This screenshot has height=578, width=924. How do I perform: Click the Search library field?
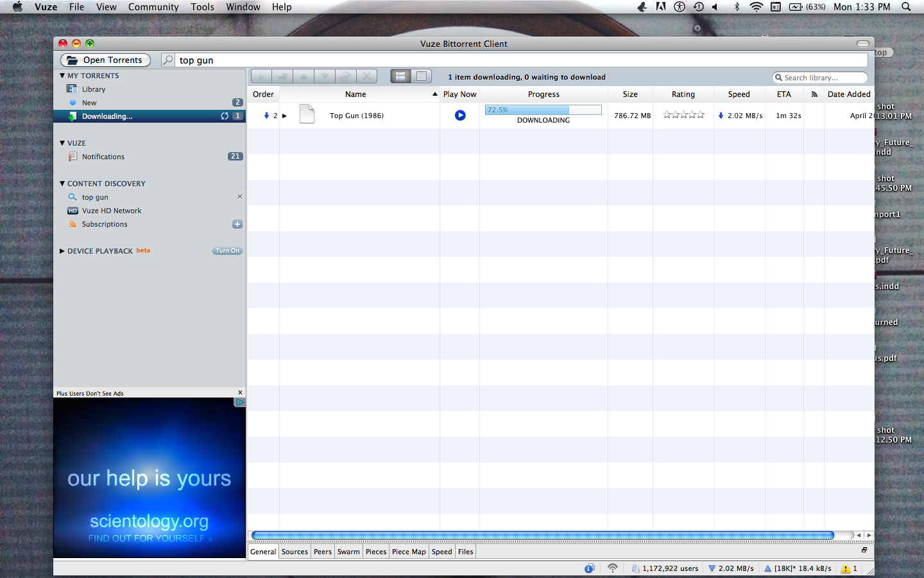pyautogui.click(x=819, y=77)
